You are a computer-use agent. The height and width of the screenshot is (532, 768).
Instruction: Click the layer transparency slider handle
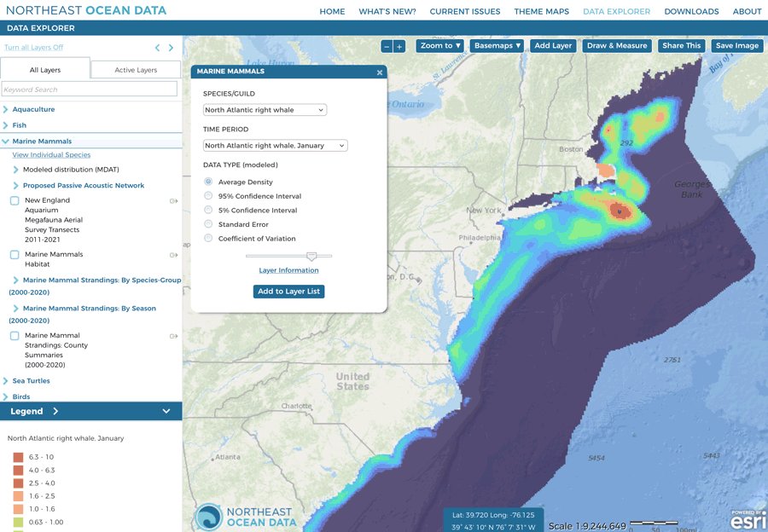click(x=311, y=256)
